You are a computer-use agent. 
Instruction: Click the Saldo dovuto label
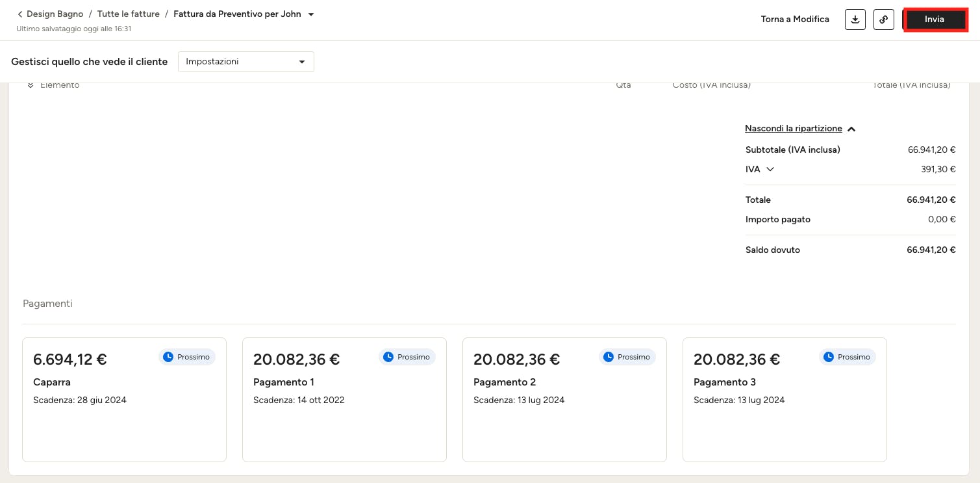(773, 250)
